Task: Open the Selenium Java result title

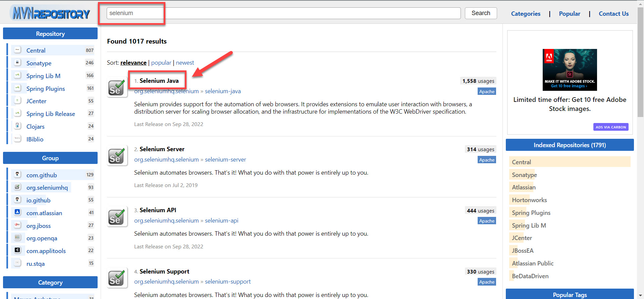Action: click(x=159, y=81)
